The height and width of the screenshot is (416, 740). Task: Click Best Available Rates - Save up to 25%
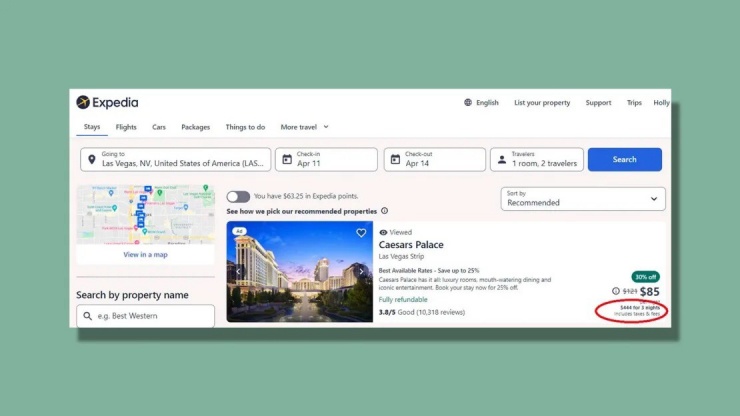[429, 271]
